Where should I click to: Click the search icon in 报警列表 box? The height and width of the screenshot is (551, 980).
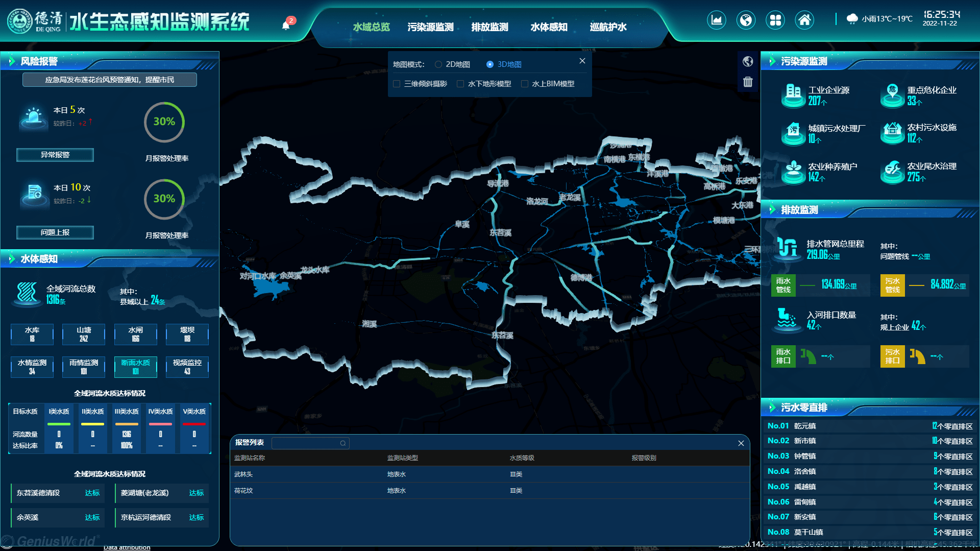tap(343, 443)
